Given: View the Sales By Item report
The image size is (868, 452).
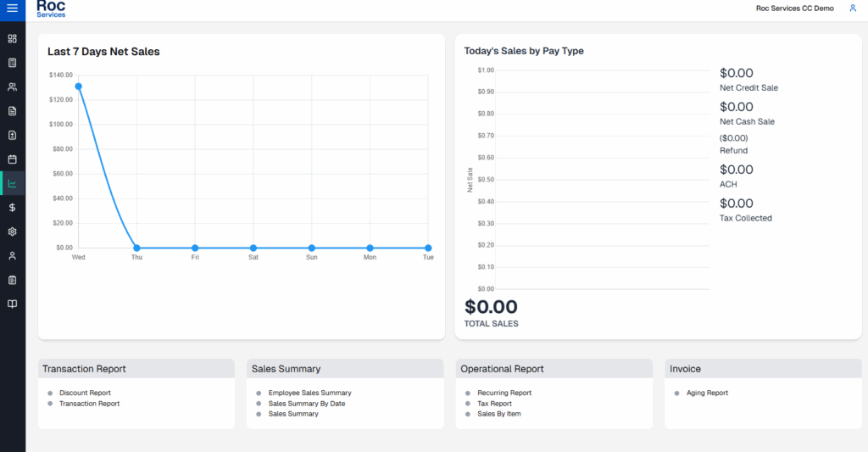Looking at the screenshot, I should pyautogui.click(x=498, y=414).
